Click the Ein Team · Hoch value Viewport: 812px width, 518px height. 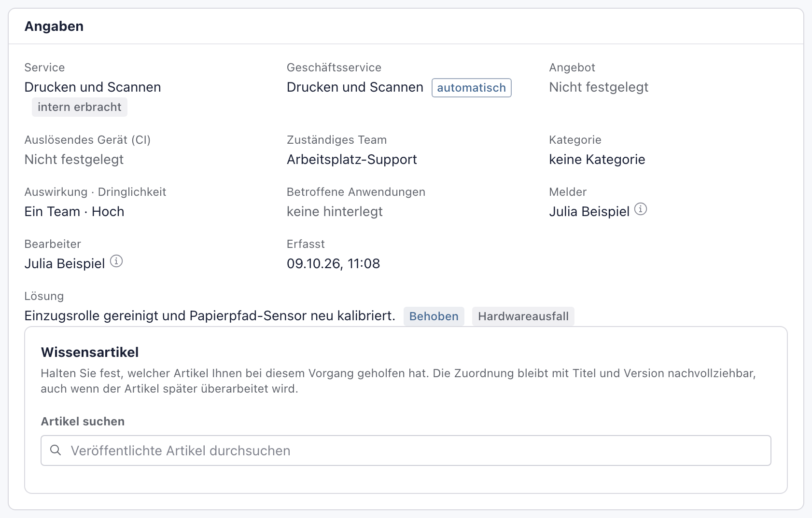coord(74,212)
